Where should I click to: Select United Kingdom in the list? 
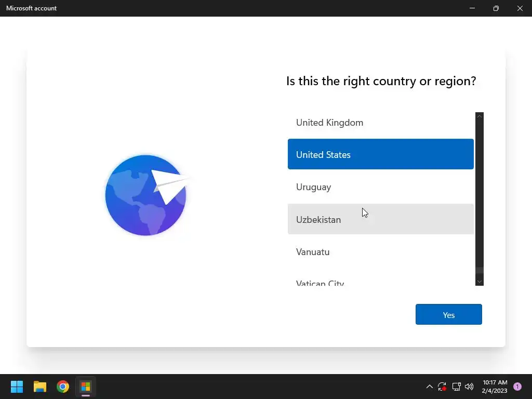[381, 123]
